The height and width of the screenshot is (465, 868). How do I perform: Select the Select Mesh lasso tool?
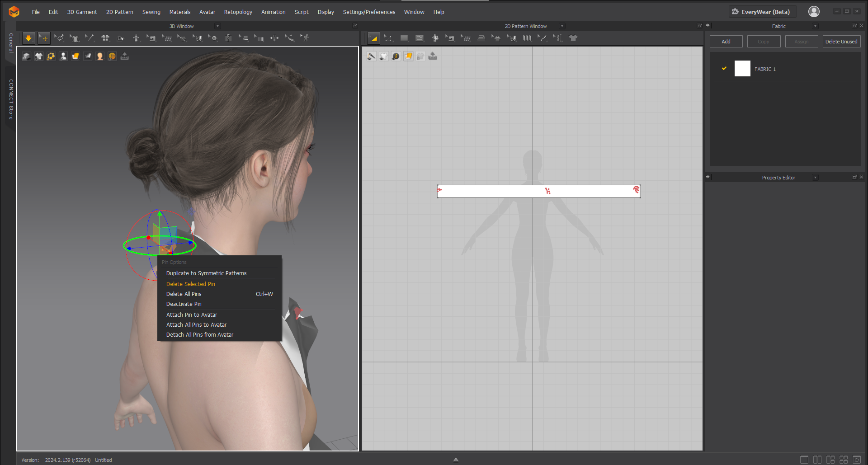point(59,38)
